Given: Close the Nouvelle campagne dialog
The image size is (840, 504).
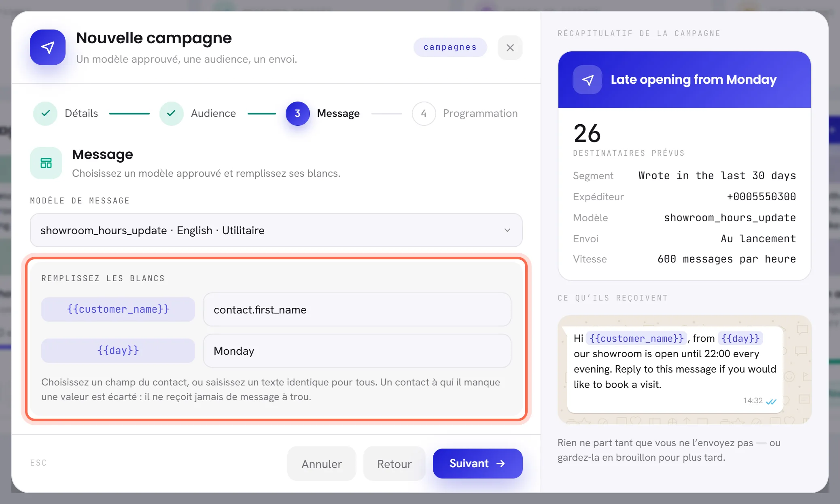Looking at the screenshot, I should [510, 48].
